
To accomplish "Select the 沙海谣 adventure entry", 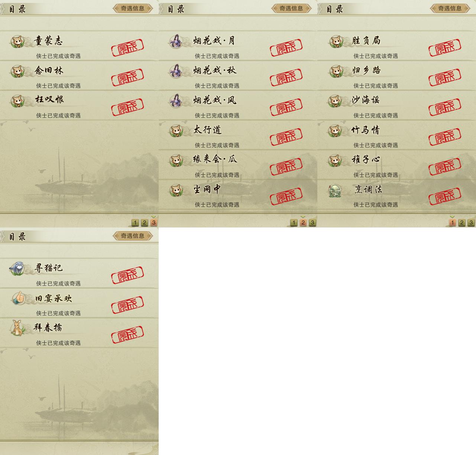I will 396,105.
